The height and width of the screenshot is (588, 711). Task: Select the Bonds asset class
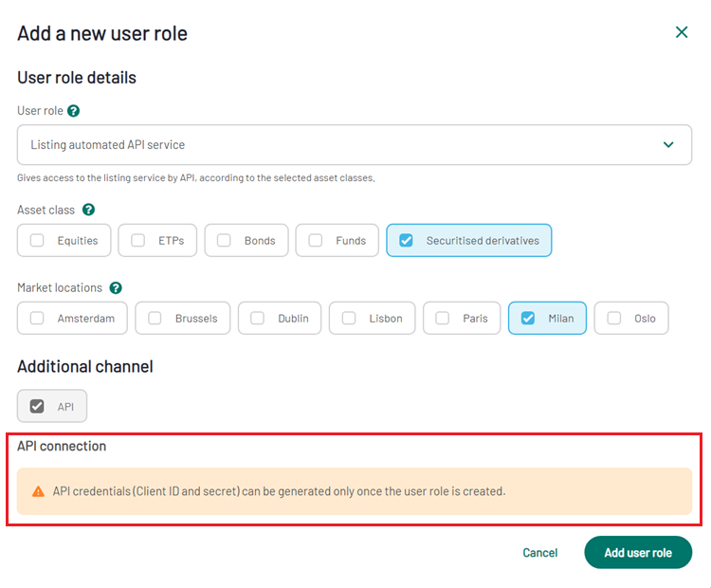[225, 241]
